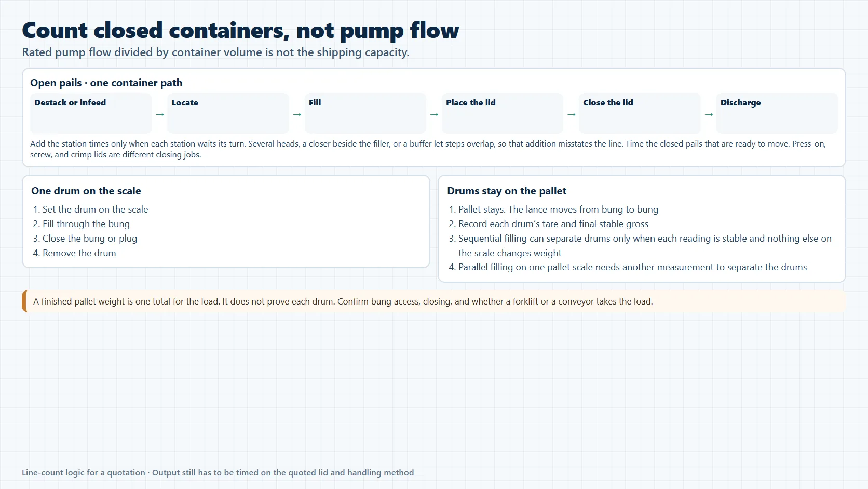Screen dimensions: 868x489
Task: Click the 'Count closed containers, not pump flow' title
Action: (x=240, y=30)
